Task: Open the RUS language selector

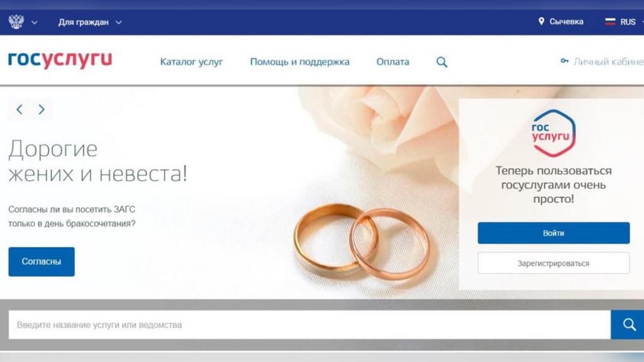Action: pyautogui.click(x=628, y=22)
